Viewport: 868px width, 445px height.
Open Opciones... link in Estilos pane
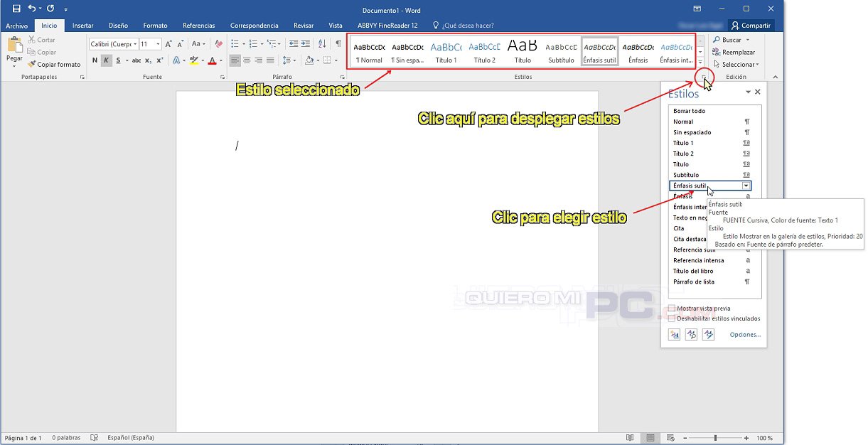[745, 334]
